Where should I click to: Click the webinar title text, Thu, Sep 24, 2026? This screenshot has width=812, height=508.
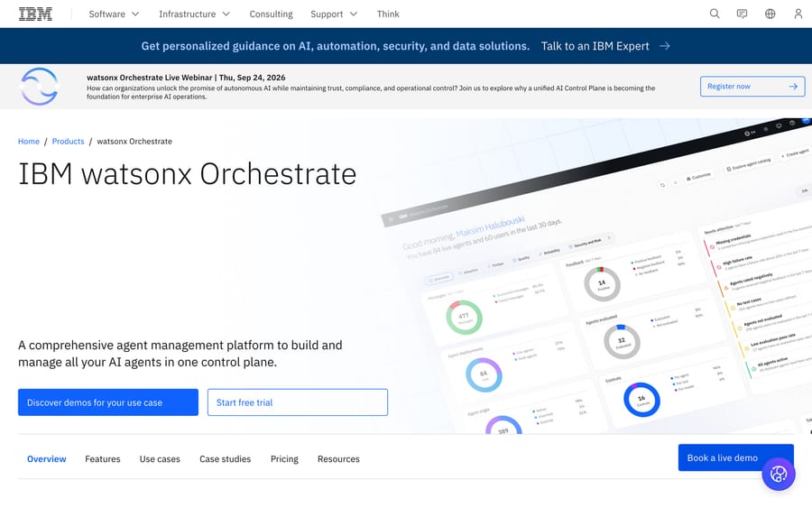[x=186, y=78]
